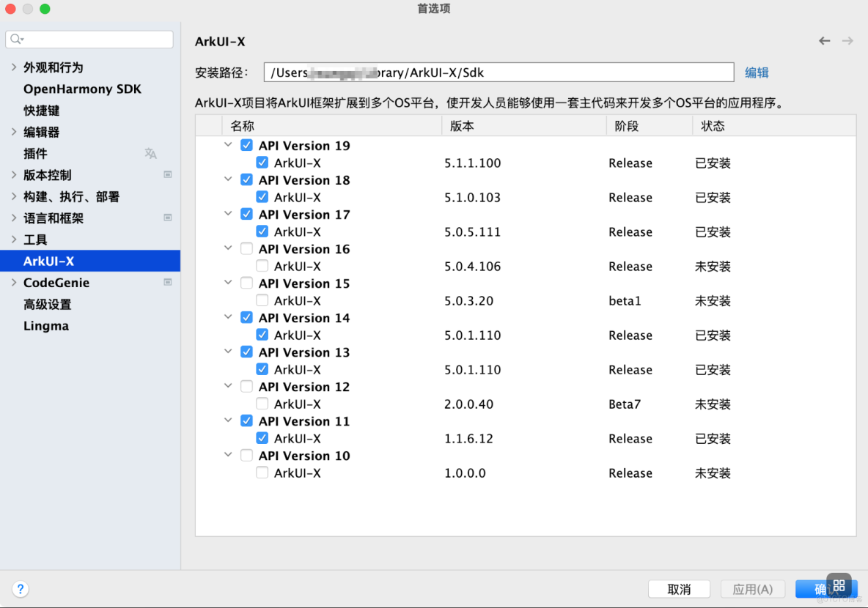Uncheck API Version 14
The height and width of the screenshot is (608, 868).
click(246, 317)
